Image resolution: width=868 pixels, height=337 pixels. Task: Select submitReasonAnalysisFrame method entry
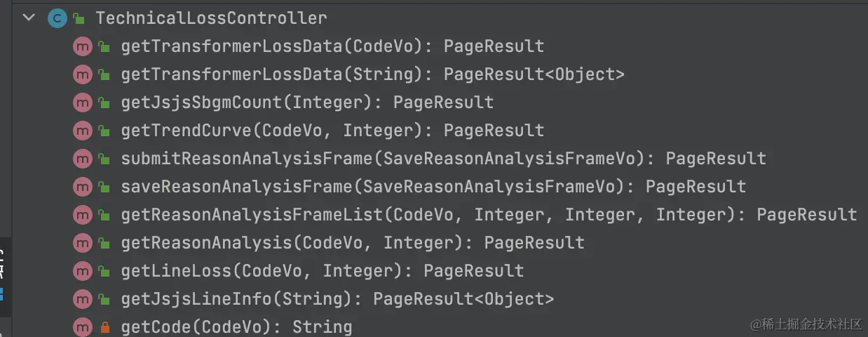tap(443, 159)
